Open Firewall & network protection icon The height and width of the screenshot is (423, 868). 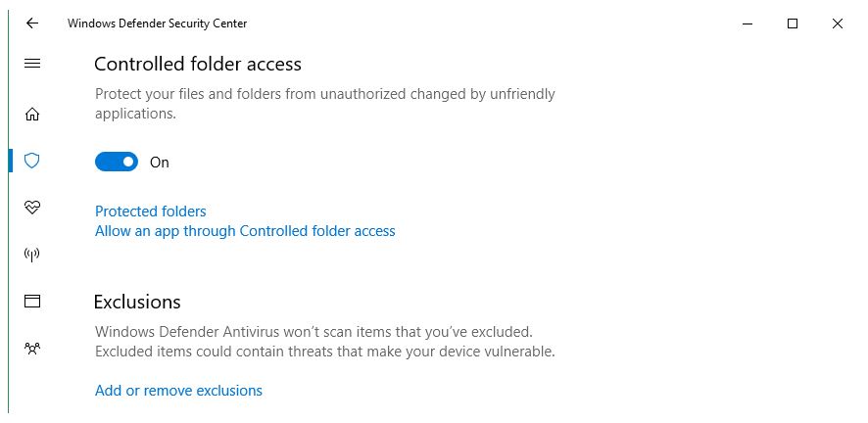(32, 255)
